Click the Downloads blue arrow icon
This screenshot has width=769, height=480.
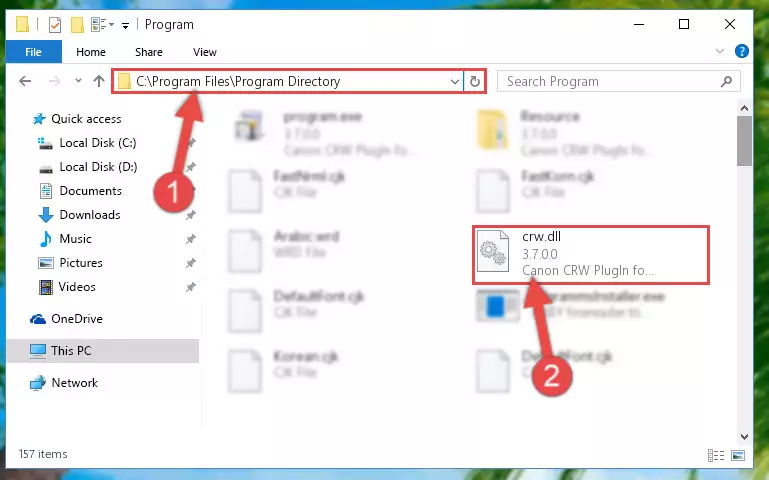click(46, 215)
